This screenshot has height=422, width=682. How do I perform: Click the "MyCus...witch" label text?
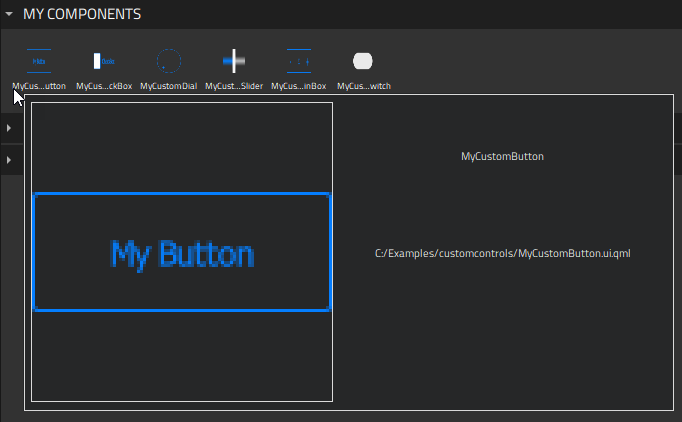[364, 86]
